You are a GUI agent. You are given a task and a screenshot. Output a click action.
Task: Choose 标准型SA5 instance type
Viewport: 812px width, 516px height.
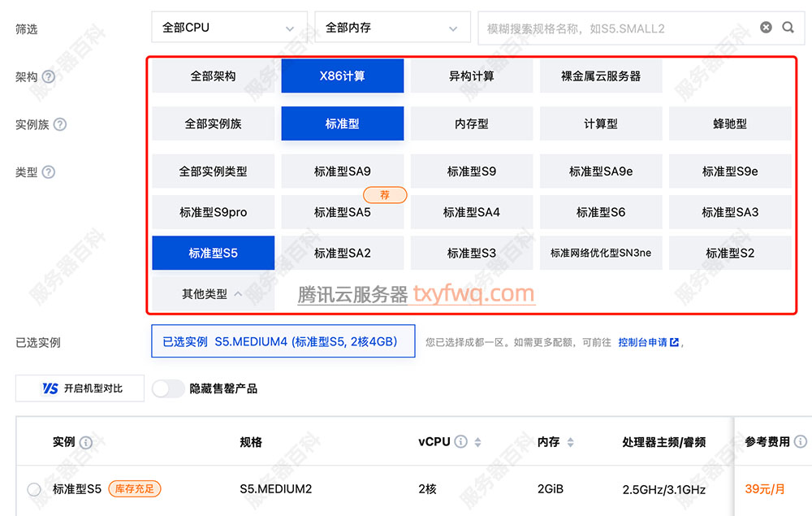(x=343, y=212)
